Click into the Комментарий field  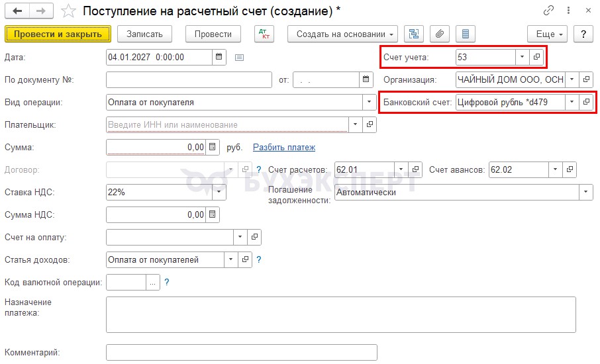[242, 352]
